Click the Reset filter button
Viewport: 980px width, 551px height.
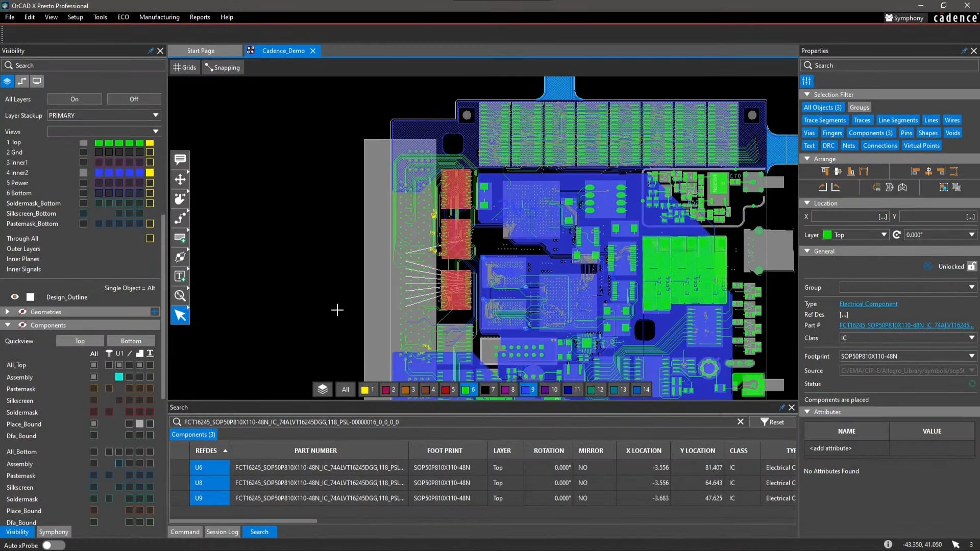point(772,422)
